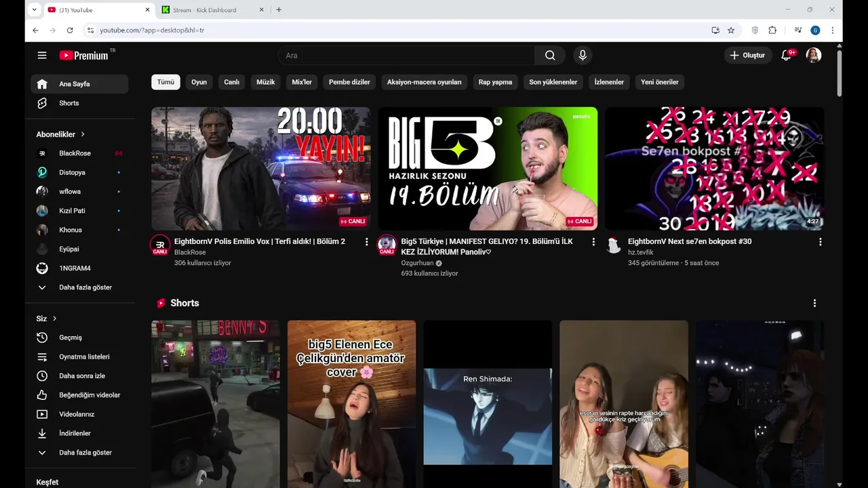868x488 pixels.
Task: Click the site info icon in address bar
Action: point(90,30)
